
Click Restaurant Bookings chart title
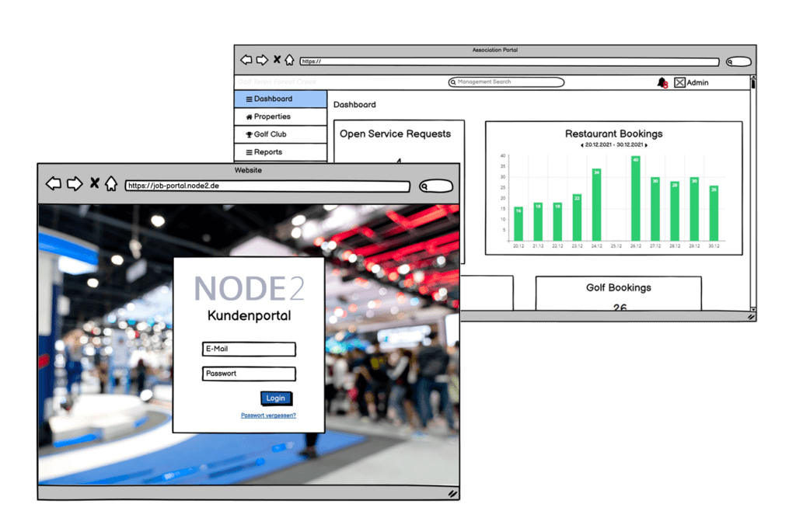(614, 134)
